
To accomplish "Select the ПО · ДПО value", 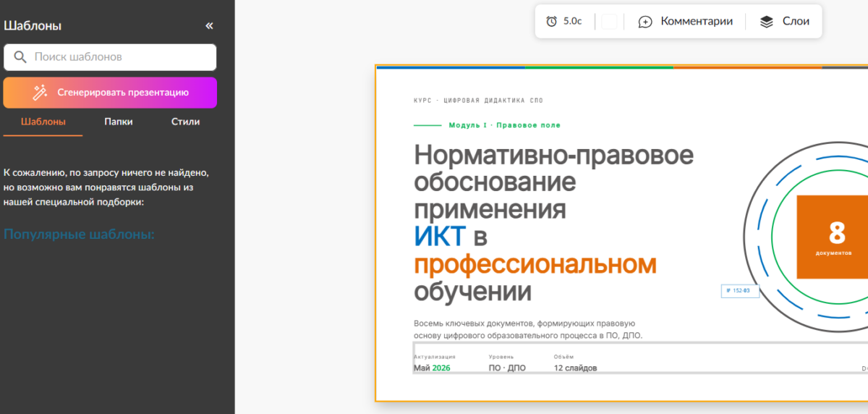I will 507,368.
